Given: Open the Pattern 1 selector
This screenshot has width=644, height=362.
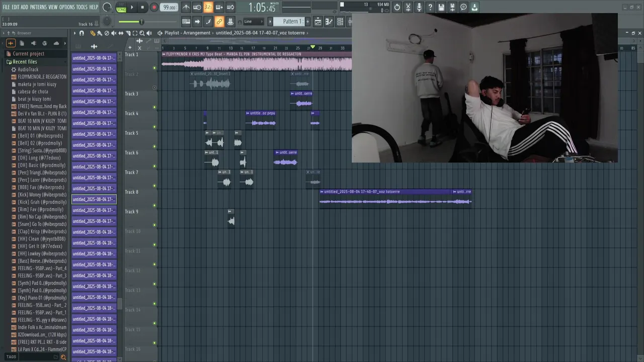Looking at the screenshot, I should pyautogui.click(x=289, y=22).
